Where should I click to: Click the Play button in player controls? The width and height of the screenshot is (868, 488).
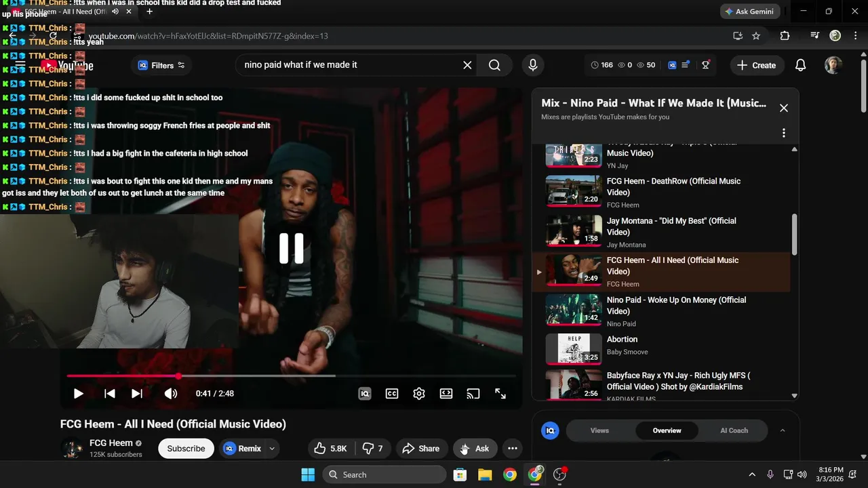[x=78, y=394]
